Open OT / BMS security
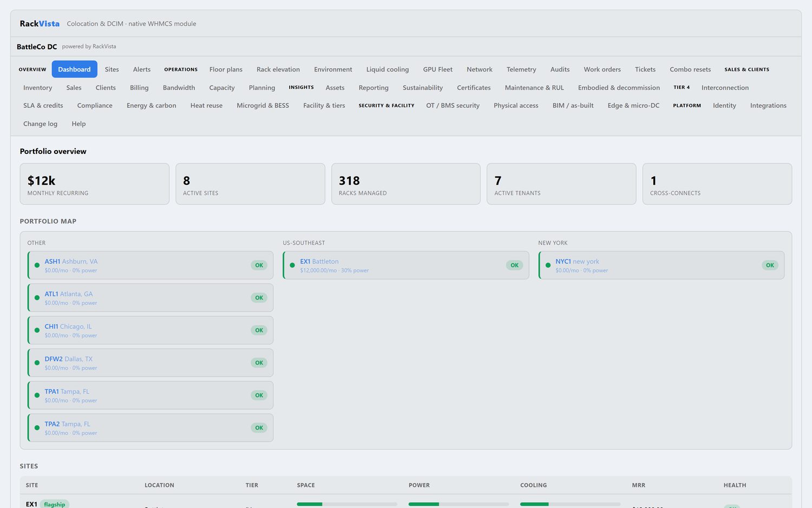 (x=453, y=106)
